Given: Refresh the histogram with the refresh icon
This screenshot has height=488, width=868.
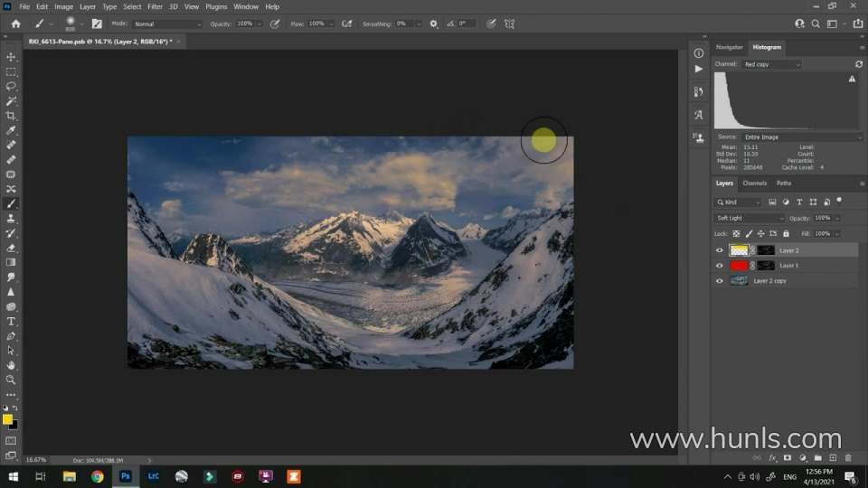Looking at the screenshot, I should point(858,64).
